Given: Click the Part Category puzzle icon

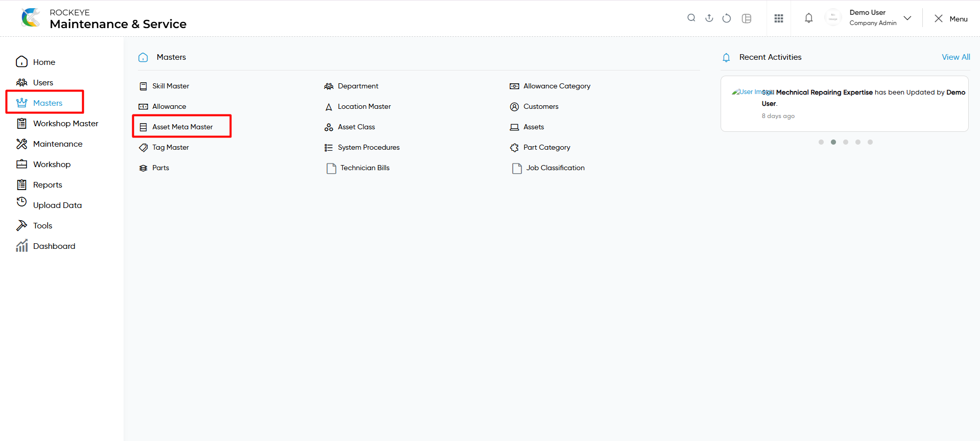Looking at the screenshot, I should click(x=514, y=147).
